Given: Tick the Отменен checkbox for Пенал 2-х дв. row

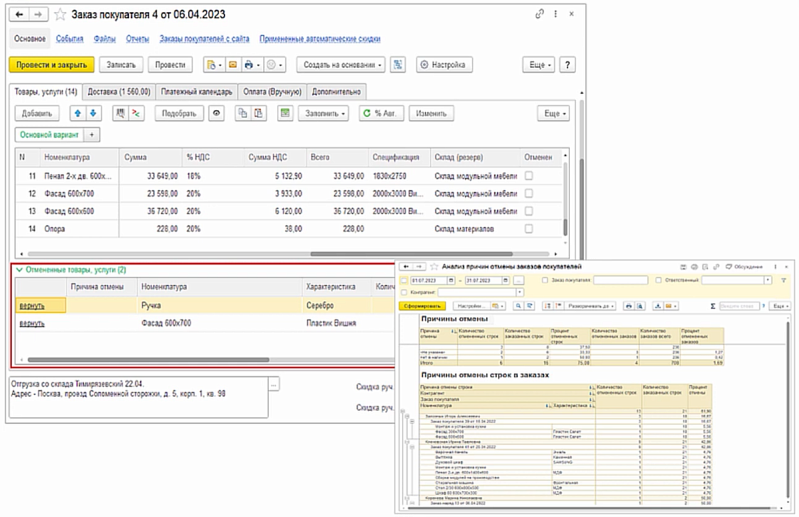Looking at the screenshot, I should 529,176.
